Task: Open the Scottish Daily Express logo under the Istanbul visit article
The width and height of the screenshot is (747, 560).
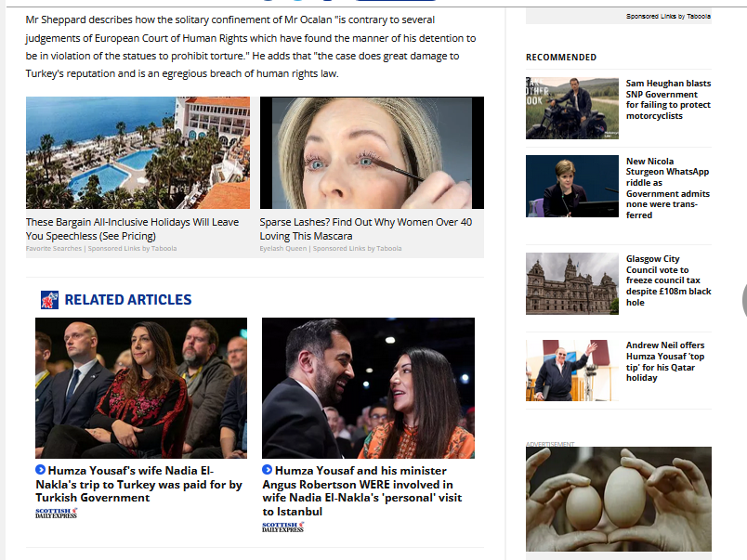Action: [283, 527]
